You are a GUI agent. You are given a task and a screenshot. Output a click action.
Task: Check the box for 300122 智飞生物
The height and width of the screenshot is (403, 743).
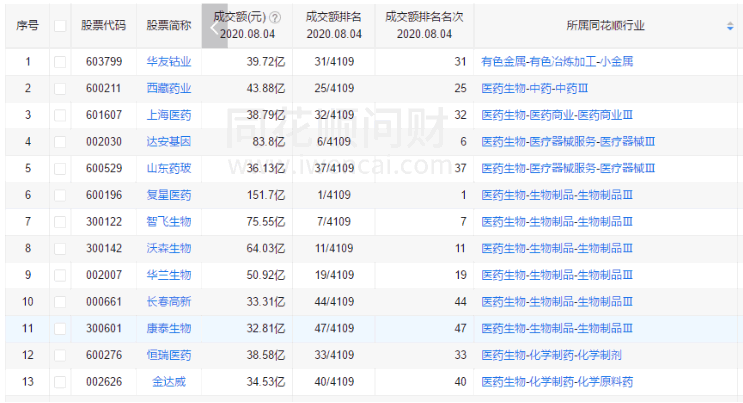60,222
